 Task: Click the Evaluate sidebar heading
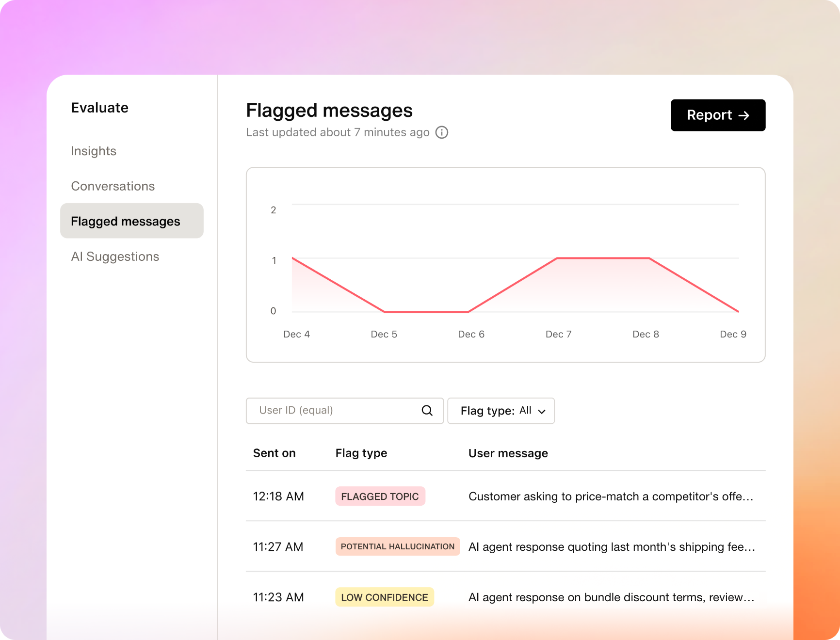click(x=100, y=108)
